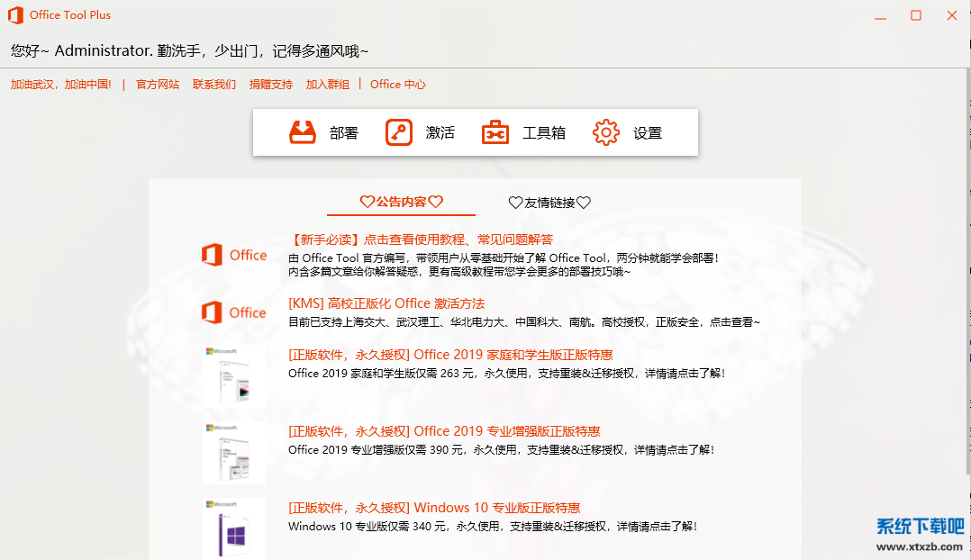
Task: Open 加入群组 link
Action: pos(328,84)
